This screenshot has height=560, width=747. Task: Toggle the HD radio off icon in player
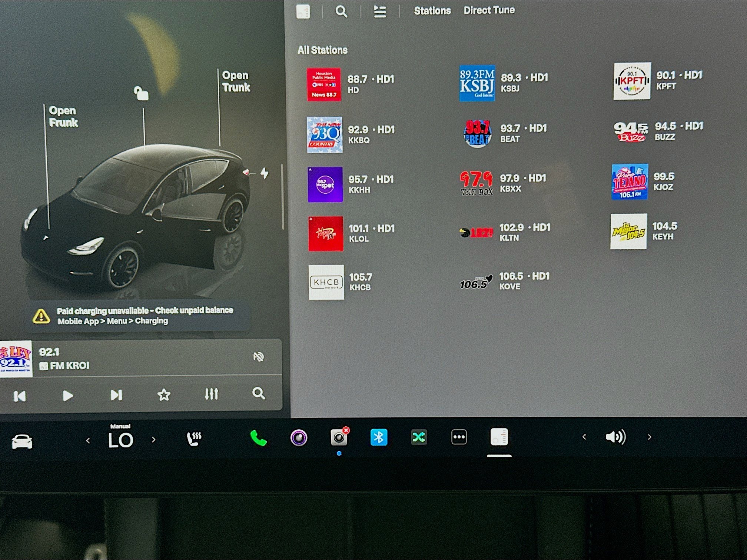pos(258,357)
